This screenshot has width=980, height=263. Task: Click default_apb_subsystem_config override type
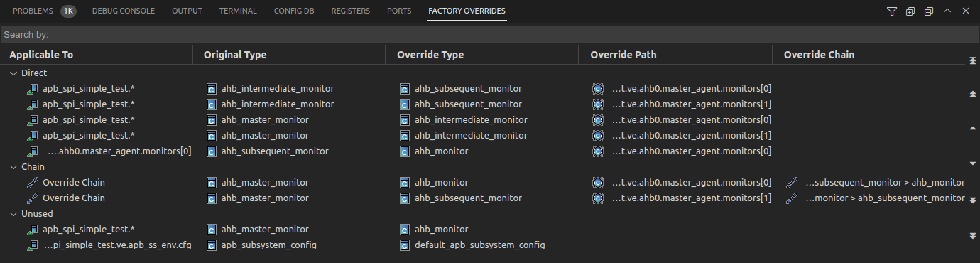click(479, 245)
